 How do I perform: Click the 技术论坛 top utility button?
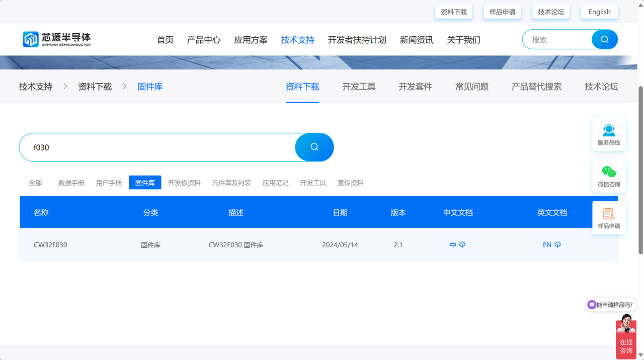point(551,12)
